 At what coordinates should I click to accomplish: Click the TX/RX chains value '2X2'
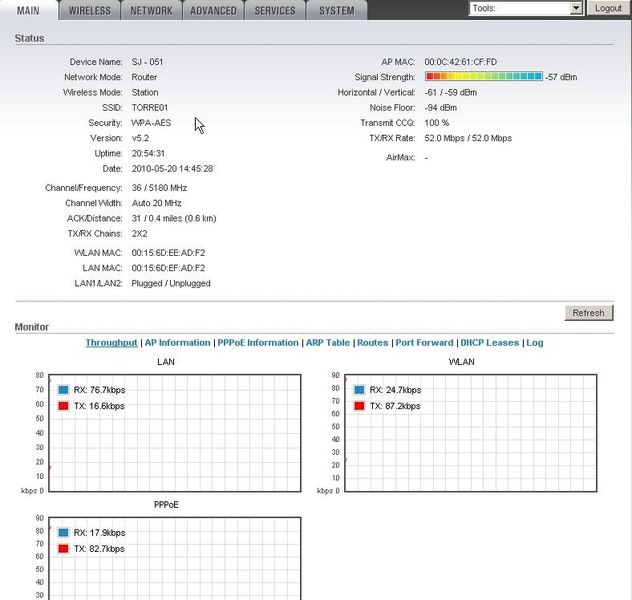pos(139,234)
